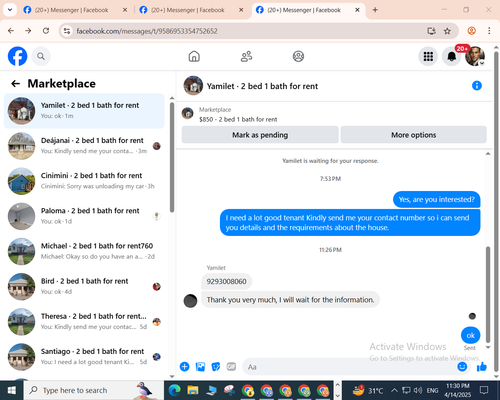Open Paloma conversation in the list

point(84,216)
